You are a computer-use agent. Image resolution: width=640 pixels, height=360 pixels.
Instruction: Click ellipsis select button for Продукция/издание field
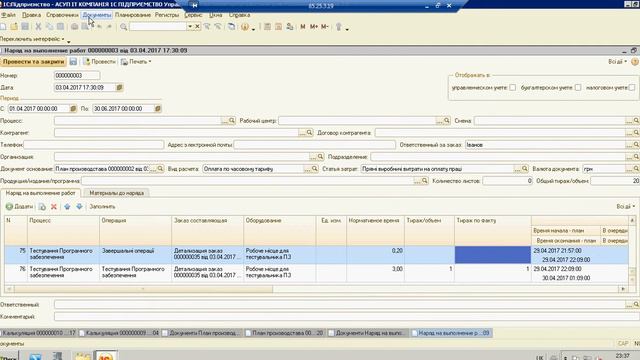tap(417, 181)
